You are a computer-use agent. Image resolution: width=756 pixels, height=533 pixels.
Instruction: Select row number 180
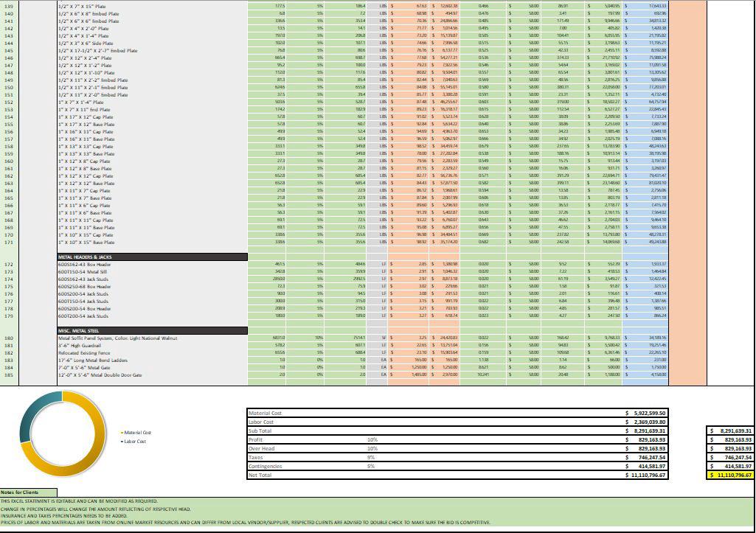8,338
